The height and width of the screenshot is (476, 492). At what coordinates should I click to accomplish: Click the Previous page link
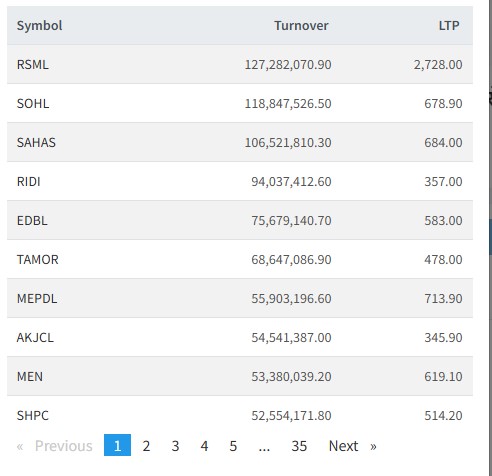pos(63,446)
